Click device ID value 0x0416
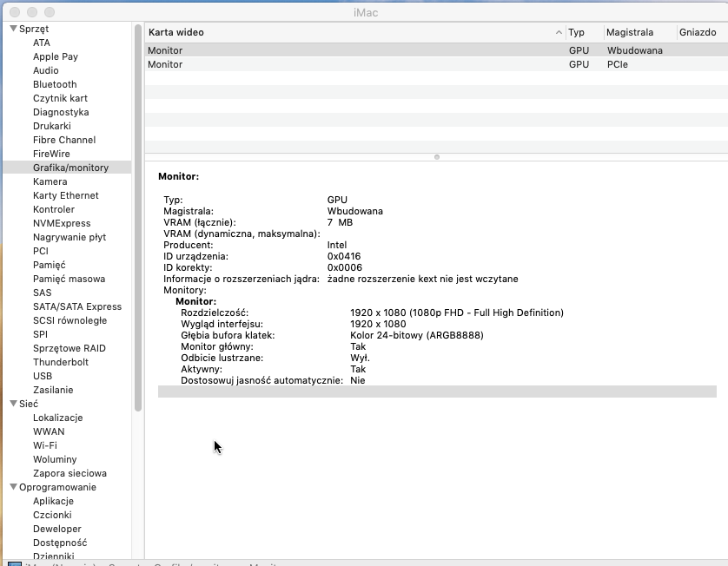The height and width of the screenshot is (566, 728). coord(344,257)
